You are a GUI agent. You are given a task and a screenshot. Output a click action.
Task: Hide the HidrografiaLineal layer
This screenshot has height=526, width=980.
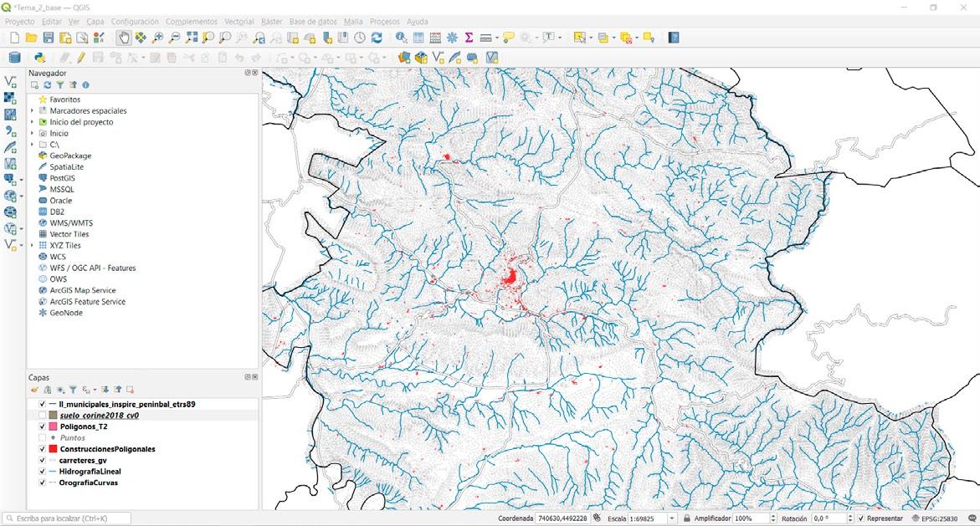(x=42, y=472)
